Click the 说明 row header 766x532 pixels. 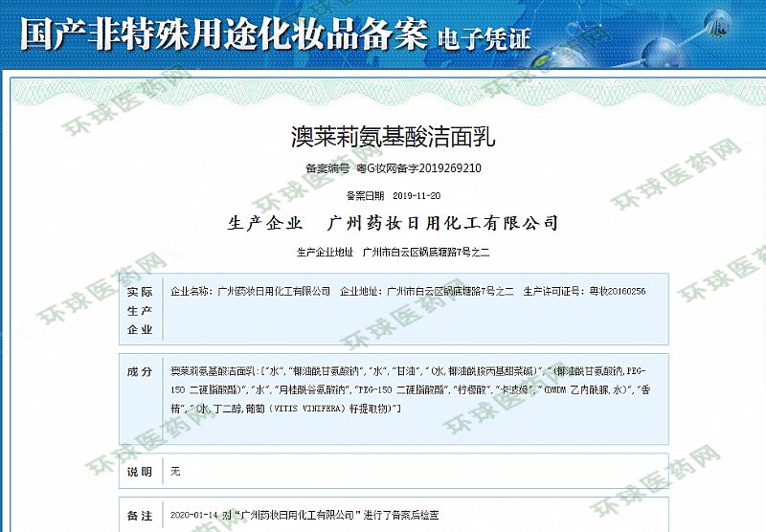(139, 472)
